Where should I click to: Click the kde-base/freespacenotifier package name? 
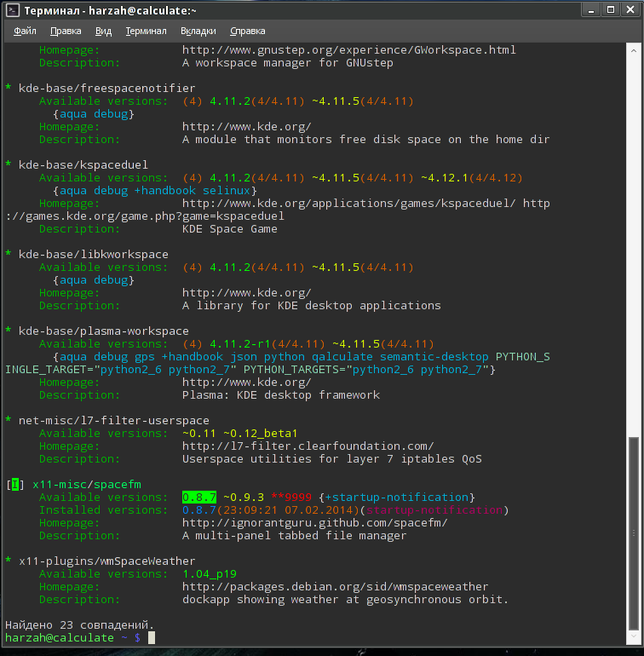pos(106,89)
